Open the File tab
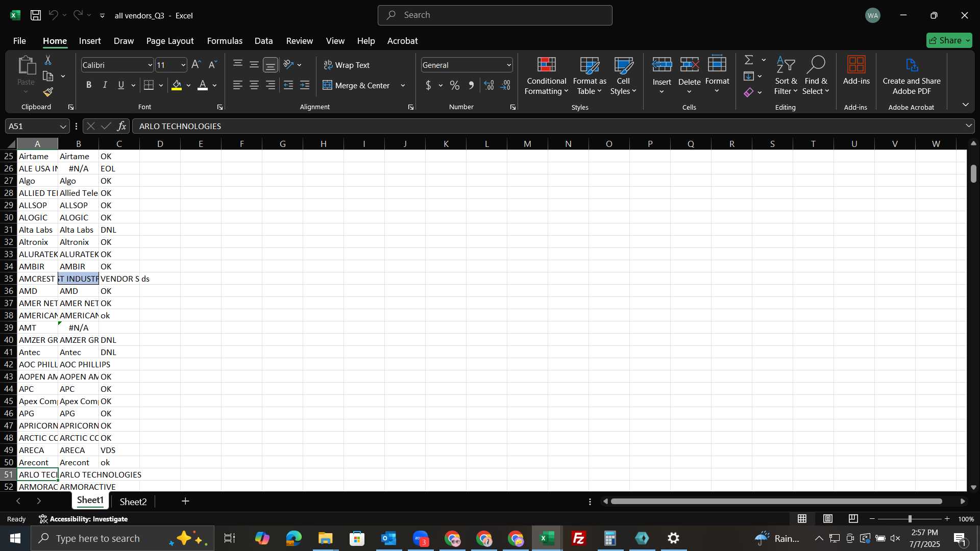The height and width of the screenshot is (551, 980). [19, 41]
